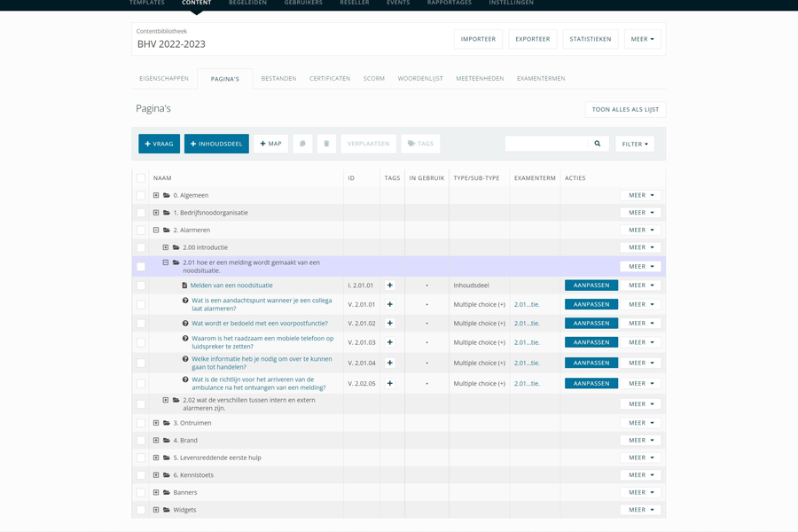The image size is (798, 532).
Task: Open Gebruikers in the top navigation
Action: coord(303,3)
